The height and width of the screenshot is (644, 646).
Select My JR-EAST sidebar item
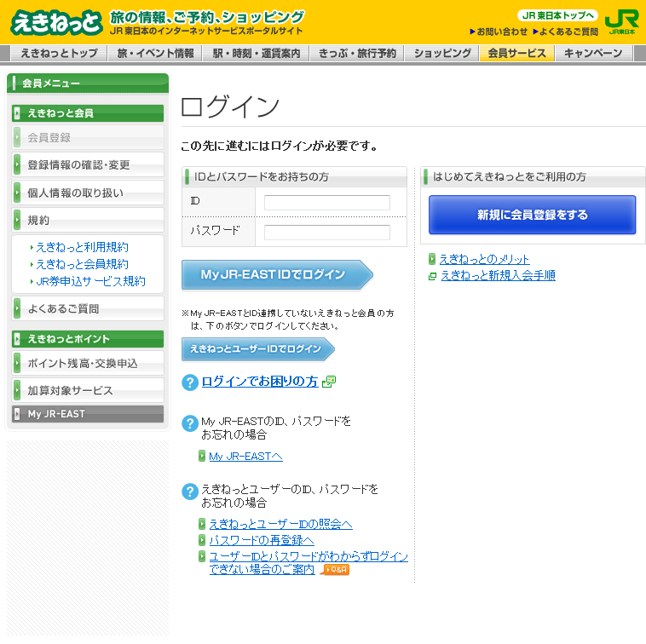(x=88, y=414)
